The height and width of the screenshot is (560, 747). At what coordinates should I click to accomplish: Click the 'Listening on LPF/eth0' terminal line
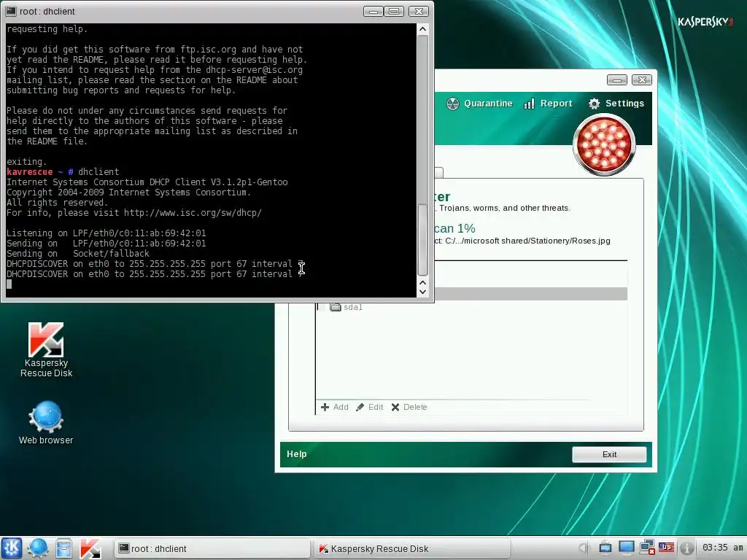[107, 233]
